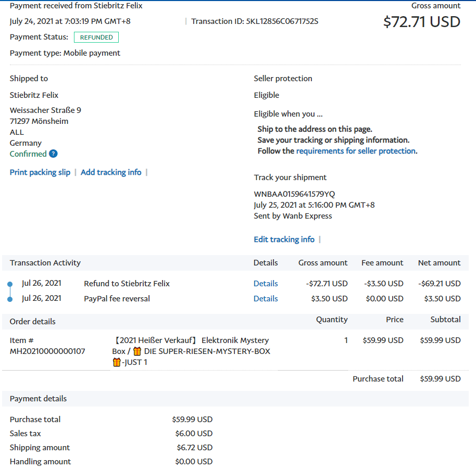Click the tracking number WNBAA0159641579YQ

pyautogui.click(x=294, y=194)
